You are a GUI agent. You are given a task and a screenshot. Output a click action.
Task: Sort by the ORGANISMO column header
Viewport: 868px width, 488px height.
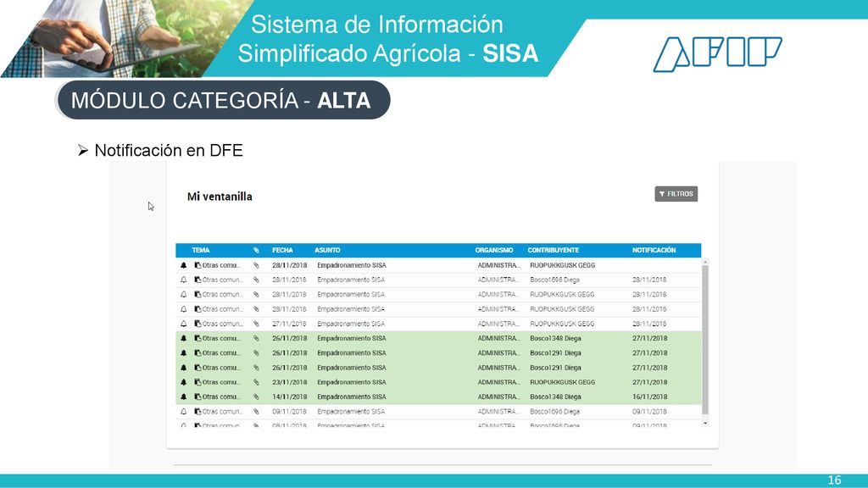(x=494, y=250)
